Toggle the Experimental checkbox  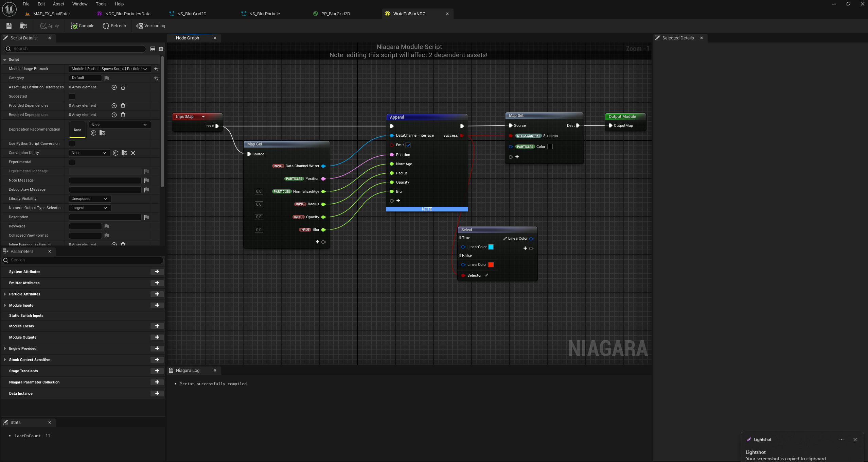pyautogui.click(x=72, y=162)
